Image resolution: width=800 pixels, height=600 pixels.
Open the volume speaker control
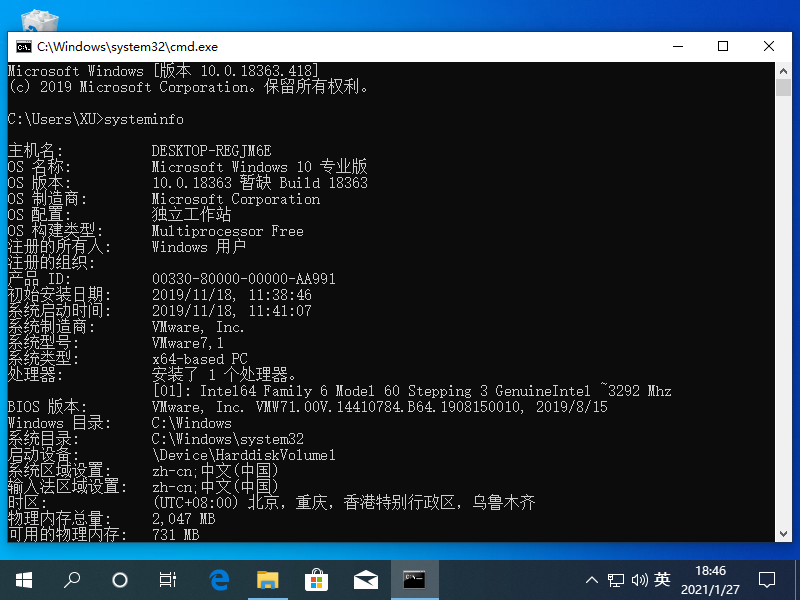coord(640,579)
